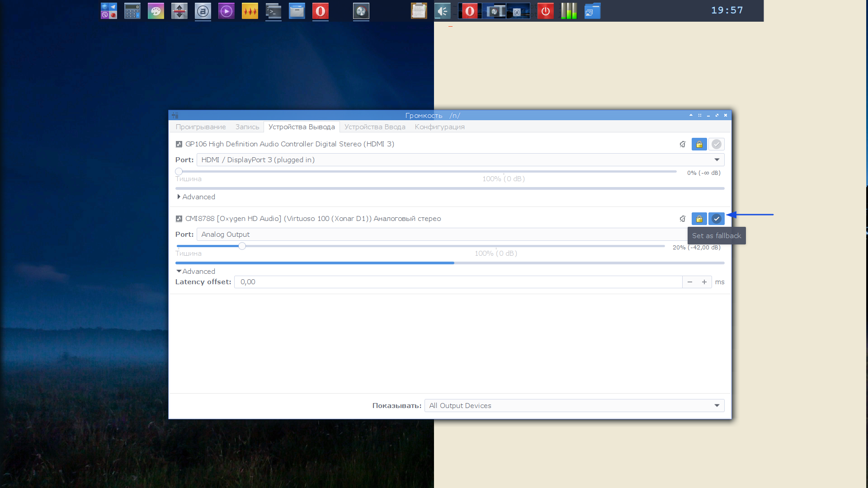Toggle channel lock for GP106 HDMI device
The width and height of the screenshot is (868, 488).
(699, 144)
